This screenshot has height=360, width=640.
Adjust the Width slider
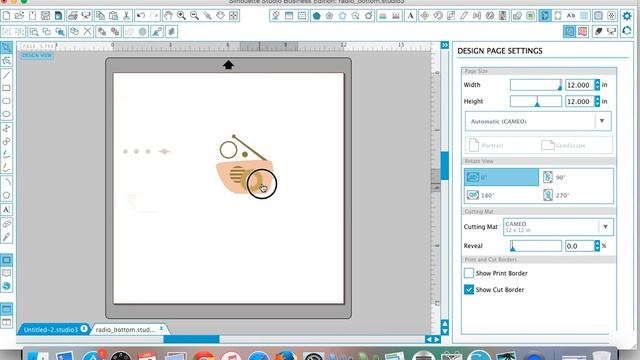[536, 85]
